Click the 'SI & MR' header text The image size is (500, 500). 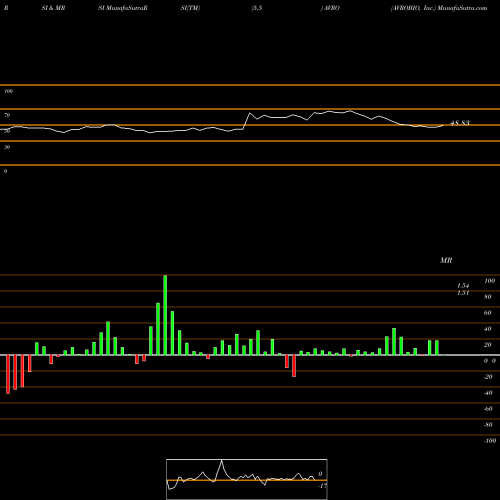(53, 8)
